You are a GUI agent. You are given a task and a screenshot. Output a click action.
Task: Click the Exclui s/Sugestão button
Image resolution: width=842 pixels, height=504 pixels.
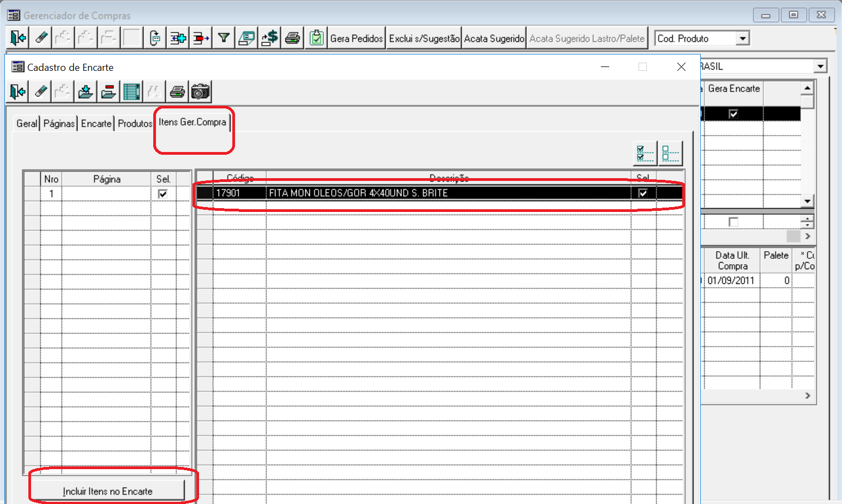tap(424, 38)
